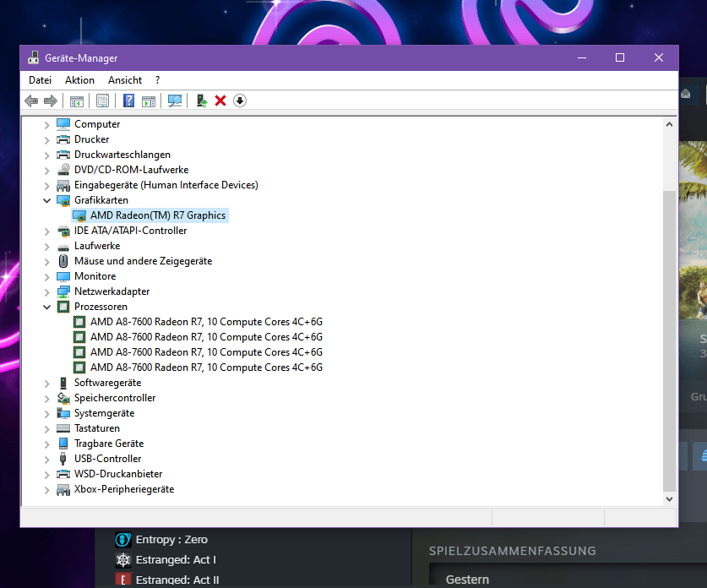Click the DVD/CD-ROM-Laufwerke disc icon

(x=63, y=170)
